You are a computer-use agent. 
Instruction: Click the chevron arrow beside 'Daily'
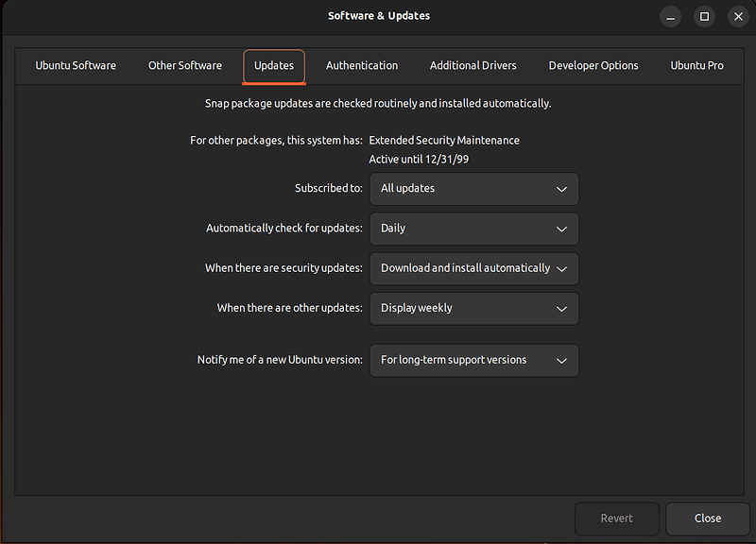pyautogui.click(x=561, y=229)
